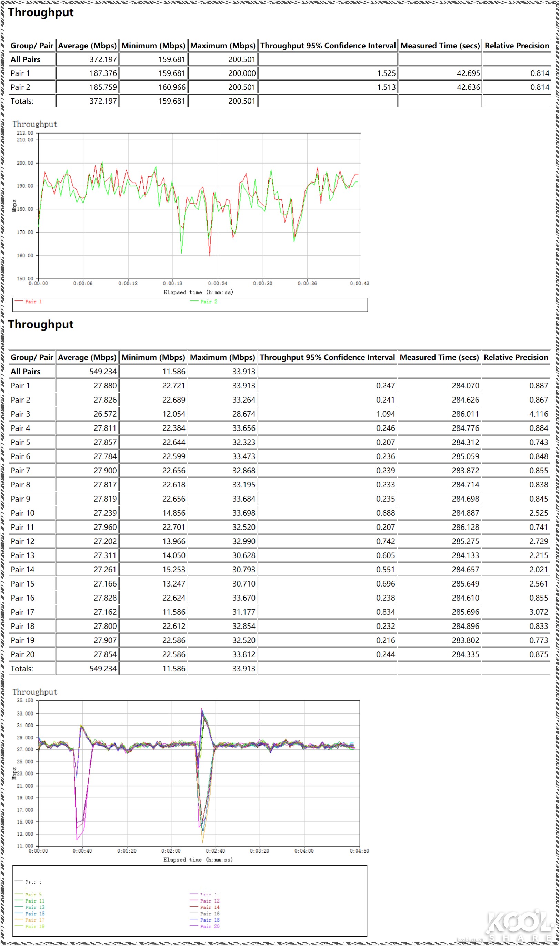
Task: Click the 0:00:18 time axis label
Action: 172,284
